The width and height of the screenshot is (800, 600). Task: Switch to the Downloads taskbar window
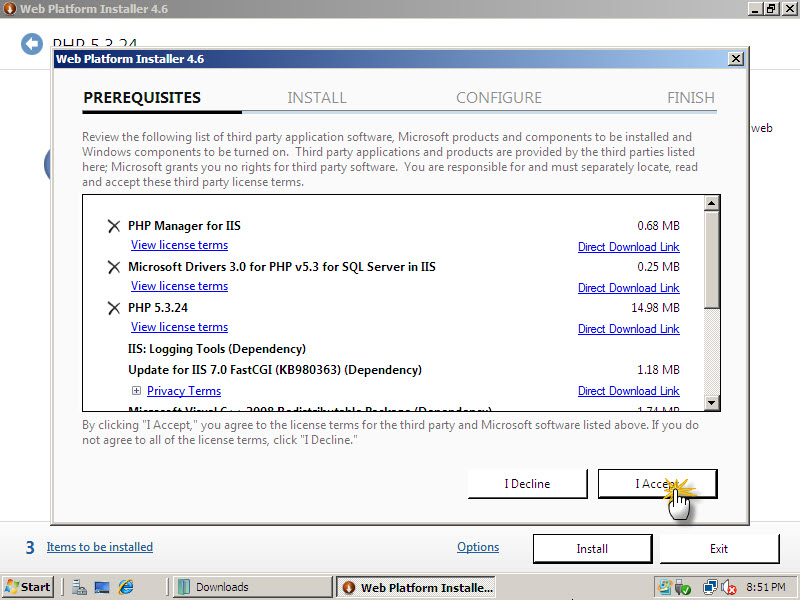pos(253,587)
